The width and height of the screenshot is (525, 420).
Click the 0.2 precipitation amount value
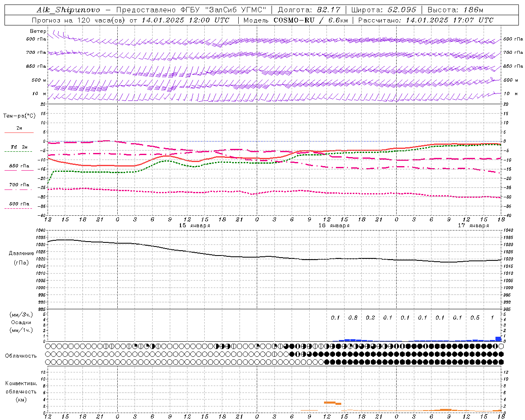370,318
